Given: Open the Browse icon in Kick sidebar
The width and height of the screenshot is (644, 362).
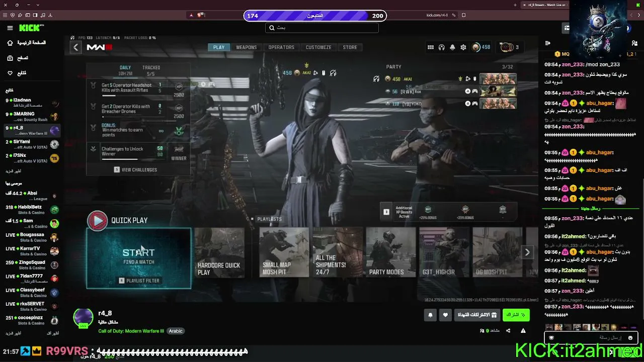Looking at the screenshot, I should click(10, 58).
